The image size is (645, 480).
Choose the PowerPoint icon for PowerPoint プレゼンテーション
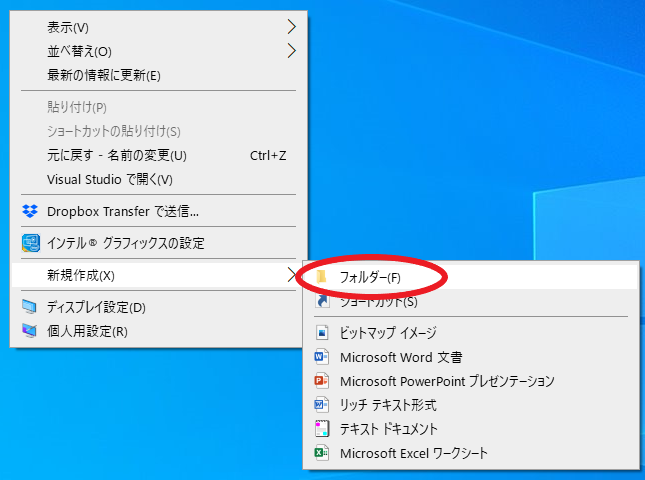tap(322, 381)
